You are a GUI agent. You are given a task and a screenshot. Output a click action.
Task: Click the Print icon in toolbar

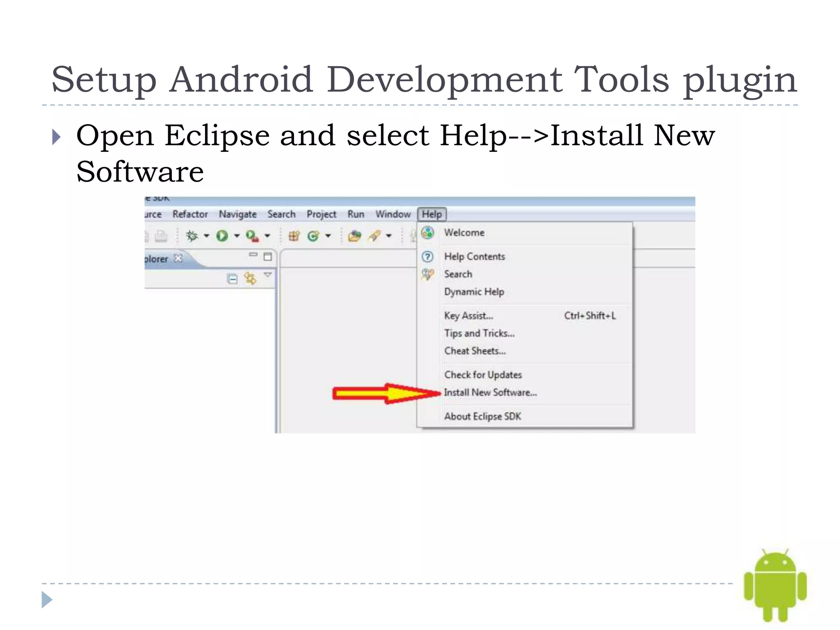(x=161, y=236)
